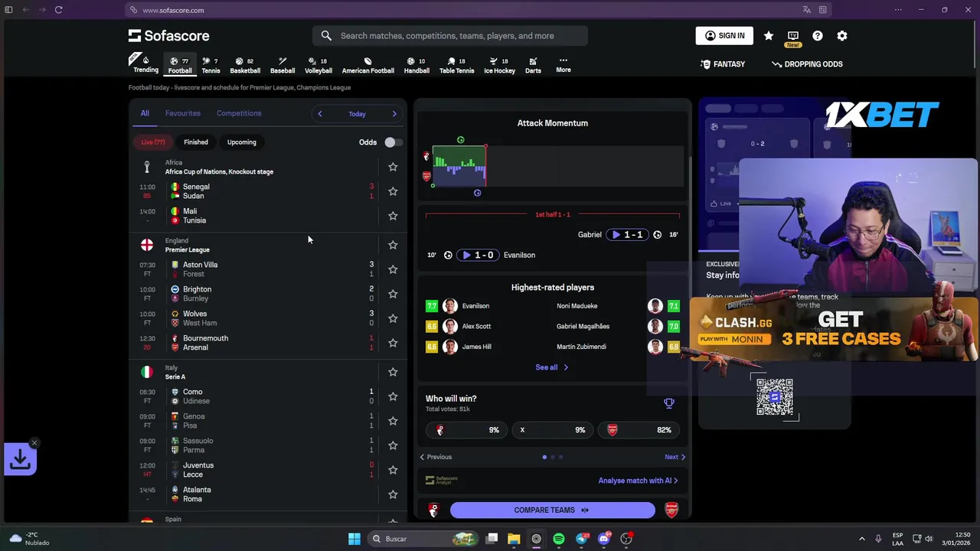Open File Explorer from the taskbar
This screenshot has height=551, width=980.
coord(514,539)
